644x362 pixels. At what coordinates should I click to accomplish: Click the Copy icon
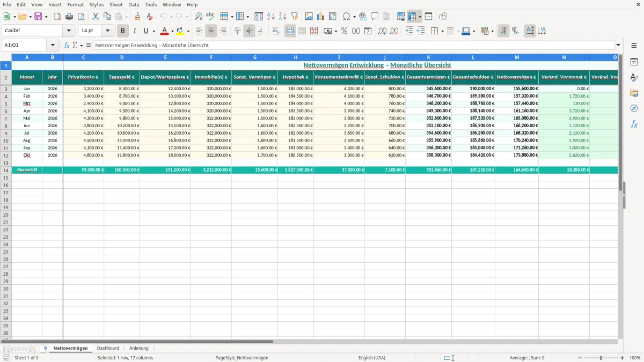(x=107, y=17)
